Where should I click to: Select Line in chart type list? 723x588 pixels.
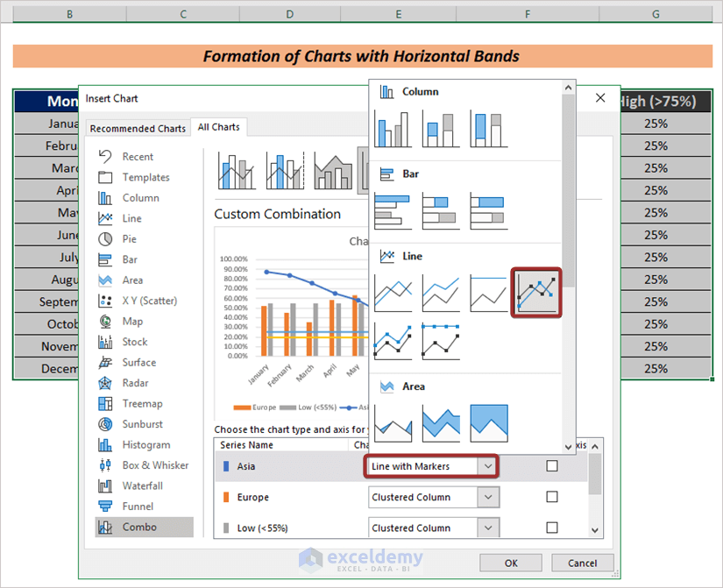click(x=145, y=218)
